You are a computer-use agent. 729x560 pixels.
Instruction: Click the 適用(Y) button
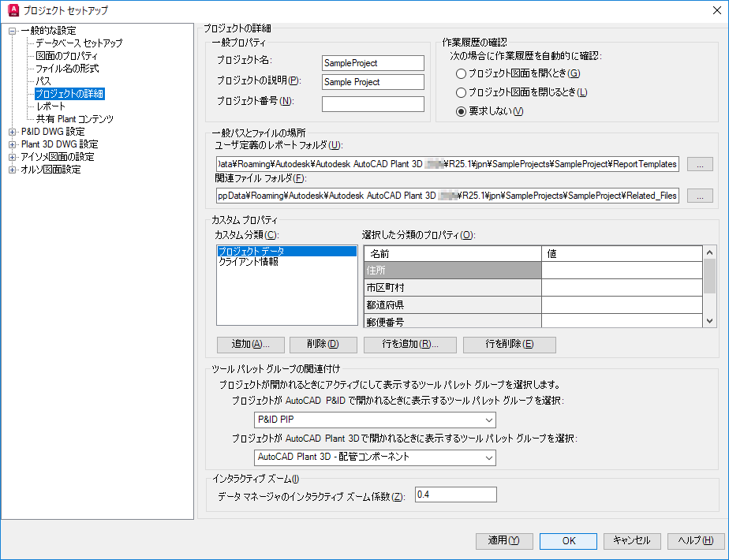click(x=504, y=541)
